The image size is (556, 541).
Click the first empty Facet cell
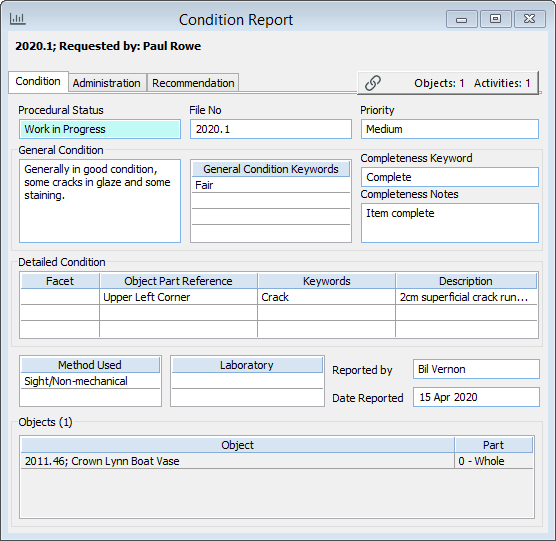pyautogui.click(x=60, y=297)
